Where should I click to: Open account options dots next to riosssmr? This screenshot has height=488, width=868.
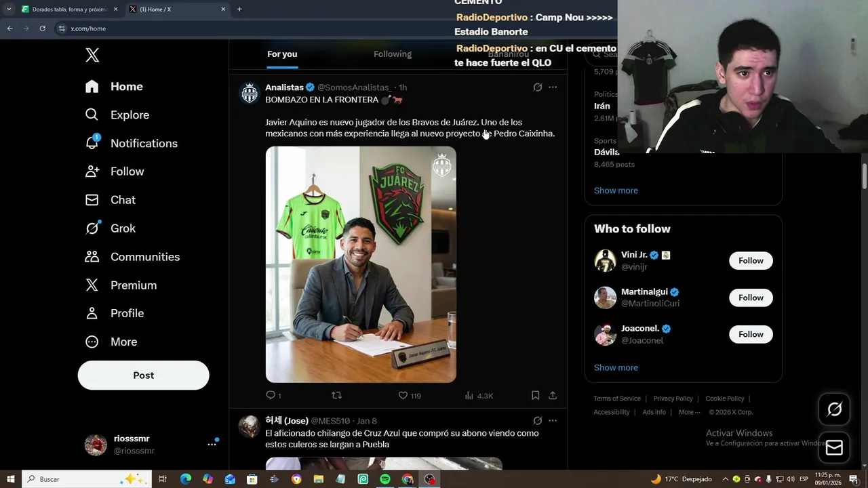point(212,445)
